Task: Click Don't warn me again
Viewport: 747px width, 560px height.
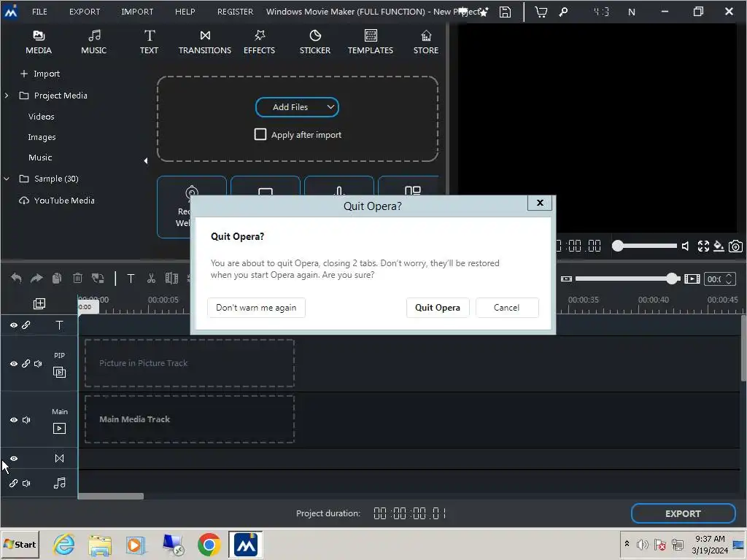Action: 256,308
